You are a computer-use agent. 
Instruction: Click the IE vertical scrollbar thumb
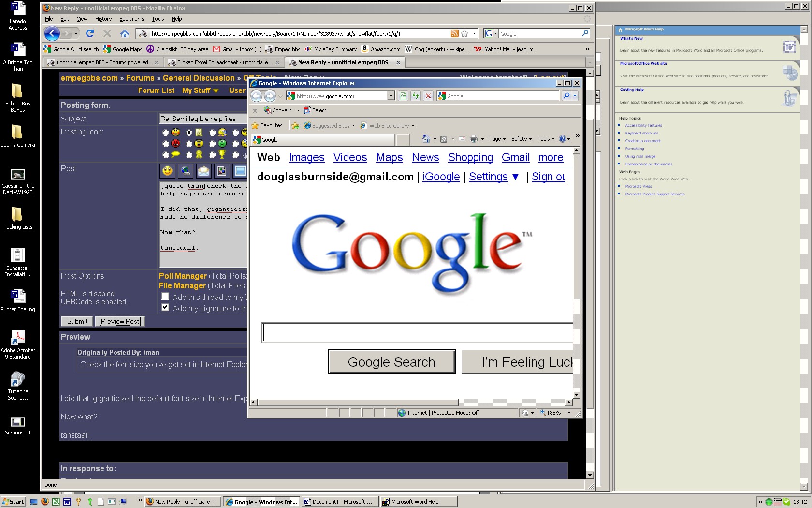coord(576,226)
